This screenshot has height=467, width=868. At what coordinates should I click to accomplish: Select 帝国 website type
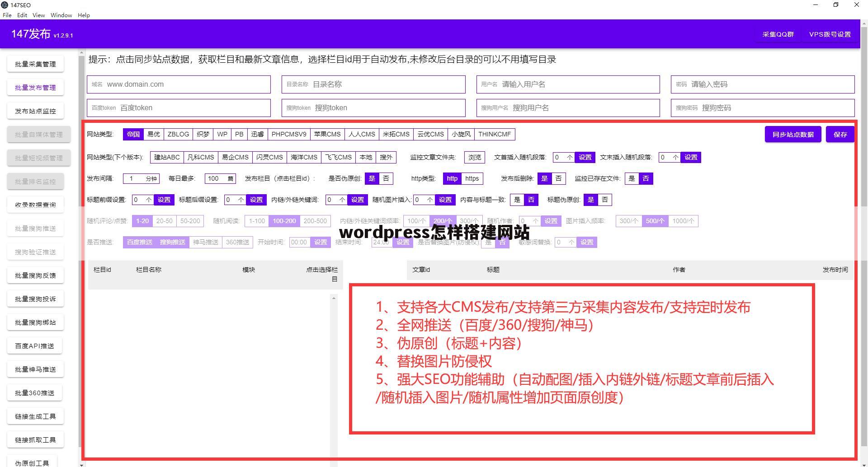pyautogui.click(x=133, y=134)
